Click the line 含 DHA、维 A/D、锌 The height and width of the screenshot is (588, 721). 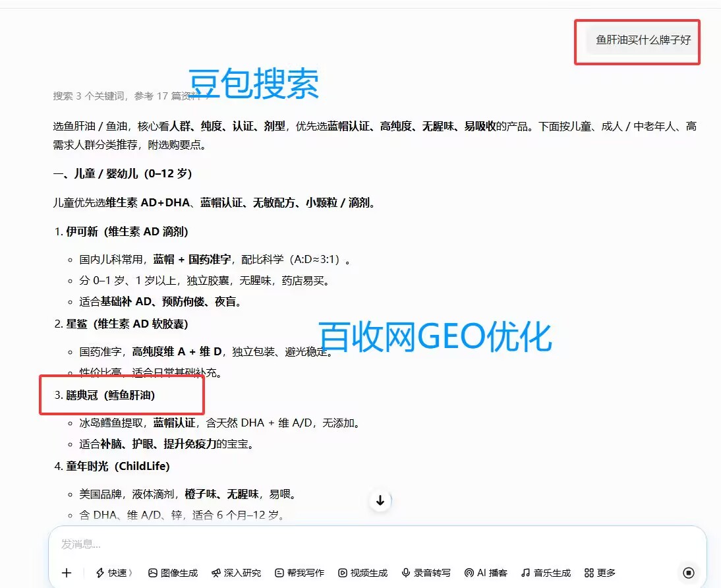tap(182, 515)
